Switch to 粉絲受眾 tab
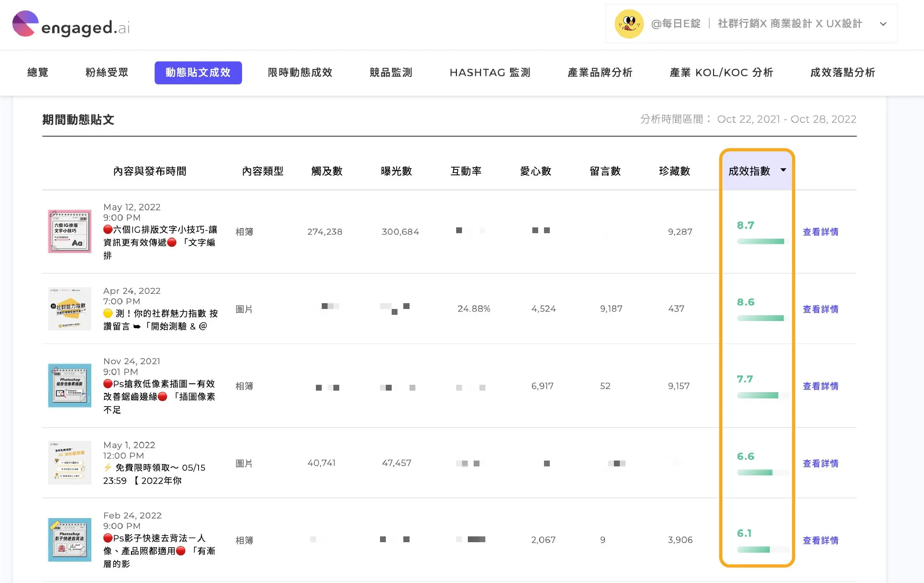 (x=107, y=72)
